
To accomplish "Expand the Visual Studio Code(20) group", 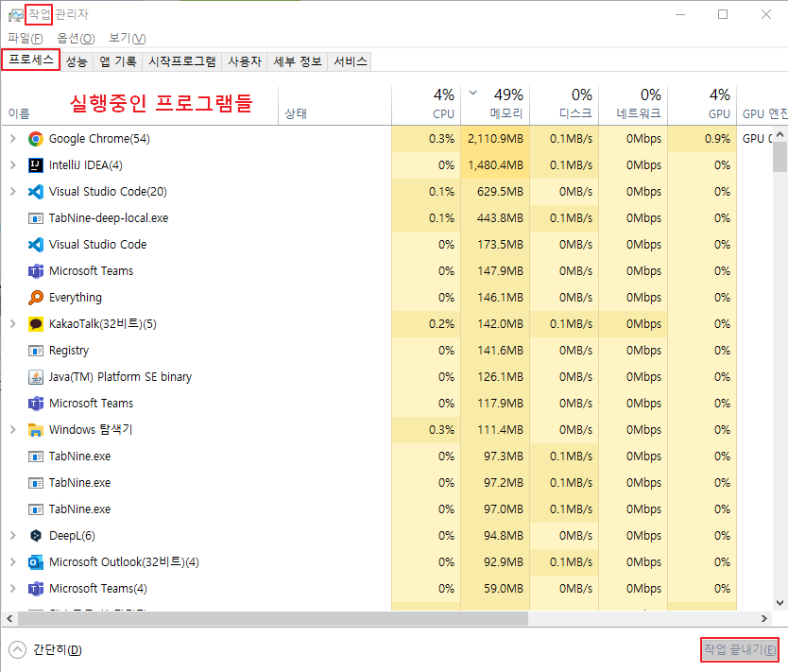I will [13, 192].
